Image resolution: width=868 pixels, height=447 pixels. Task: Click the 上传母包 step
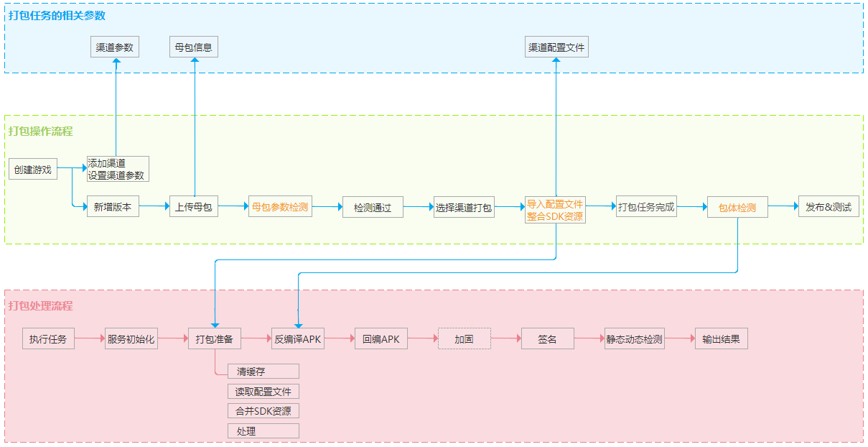pos(193,207)
